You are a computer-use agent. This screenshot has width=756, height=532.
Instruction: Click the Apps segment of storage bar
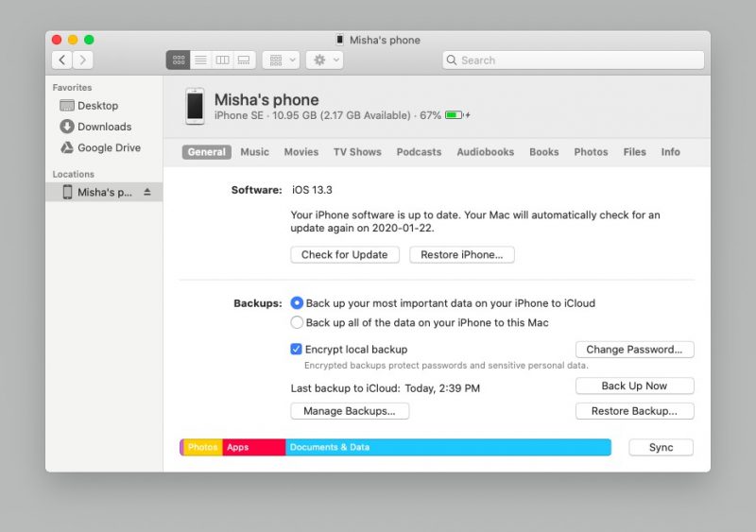tap(253, 447)
